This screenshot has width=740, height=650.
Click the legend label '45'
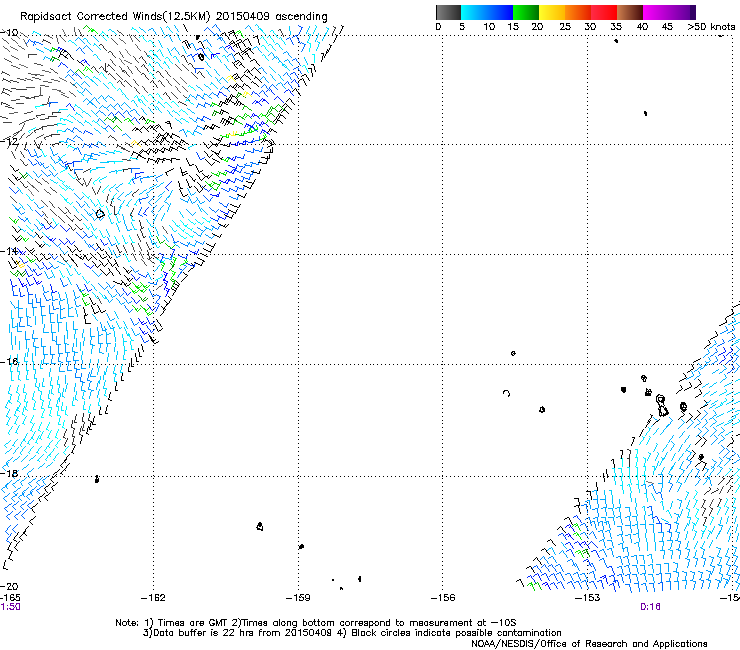click(x=667, y=27)
